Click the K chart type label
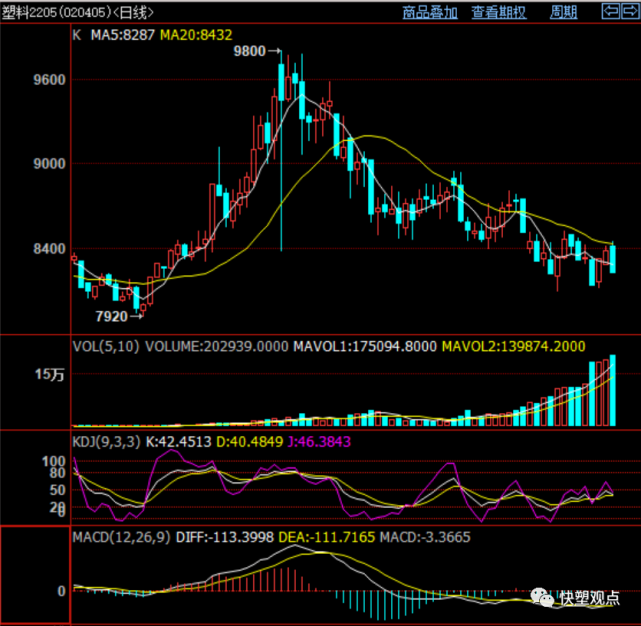This screenshot has width=641, height=626. click(77, 35)
